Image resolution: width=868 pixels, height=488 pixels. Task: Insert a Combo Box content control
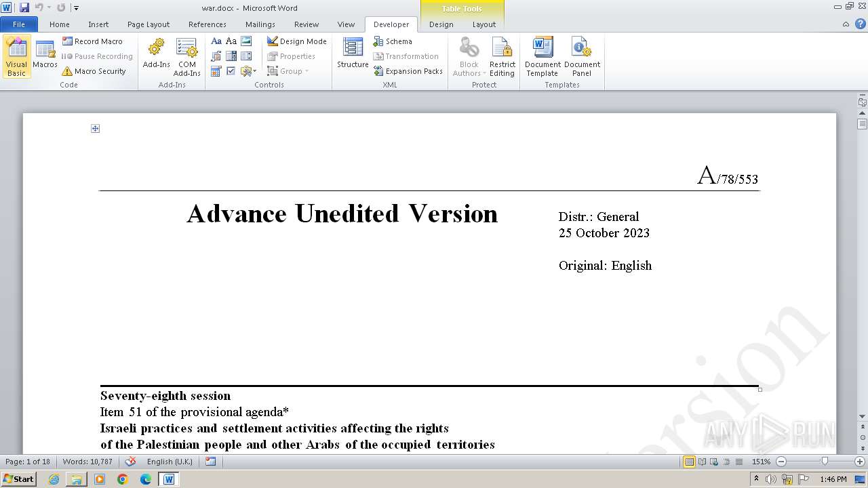(x=231, y=56)
